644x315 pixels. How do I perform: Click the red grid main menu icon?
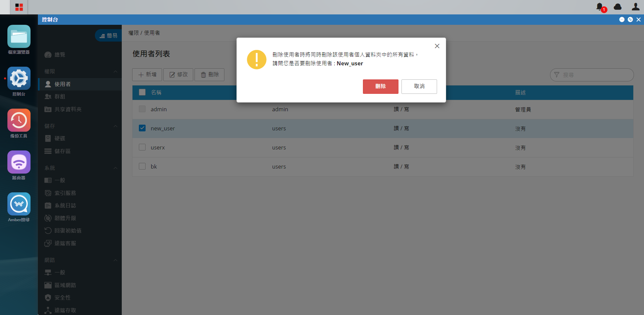(19, 7)
